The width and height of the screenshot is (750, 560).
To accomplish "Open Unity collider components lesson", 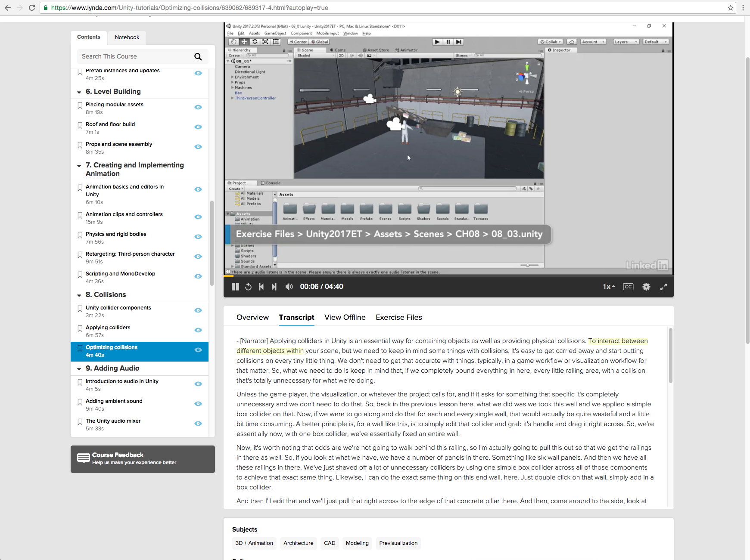I will pos(118,308).
